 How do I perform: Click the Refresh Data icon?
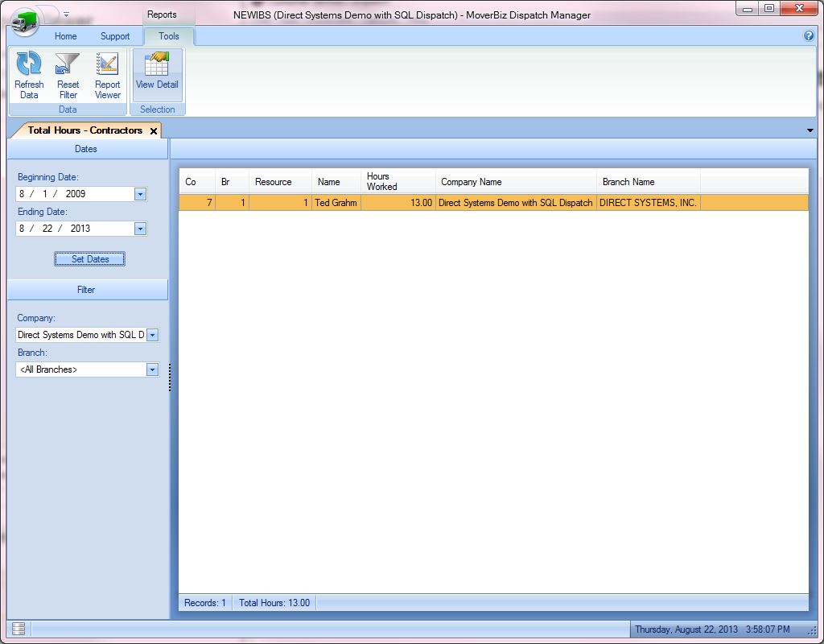point(29,64)
